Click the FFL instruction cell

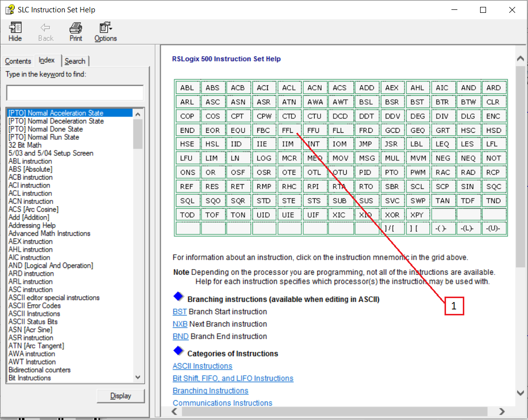point(289,130)
